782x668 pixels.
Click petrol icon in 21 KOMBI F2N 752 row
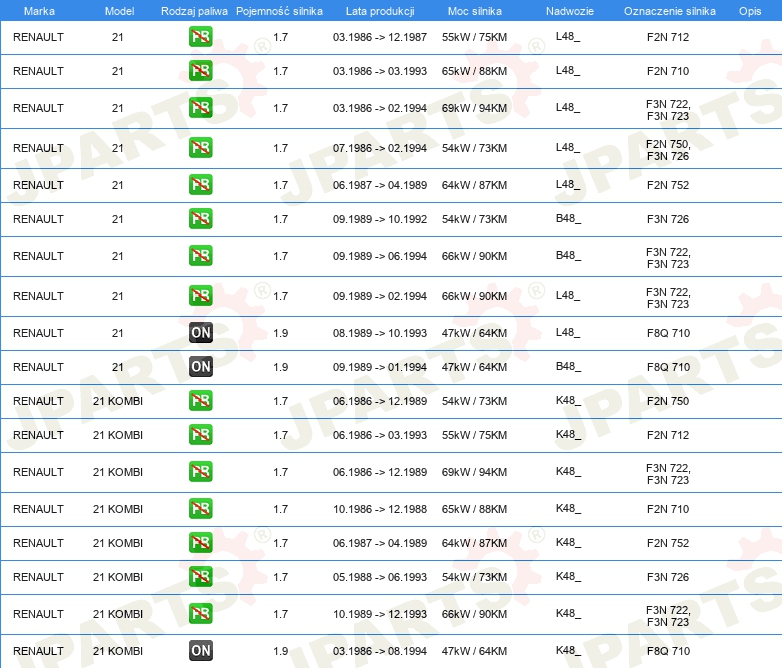click(x=200, y=543)
